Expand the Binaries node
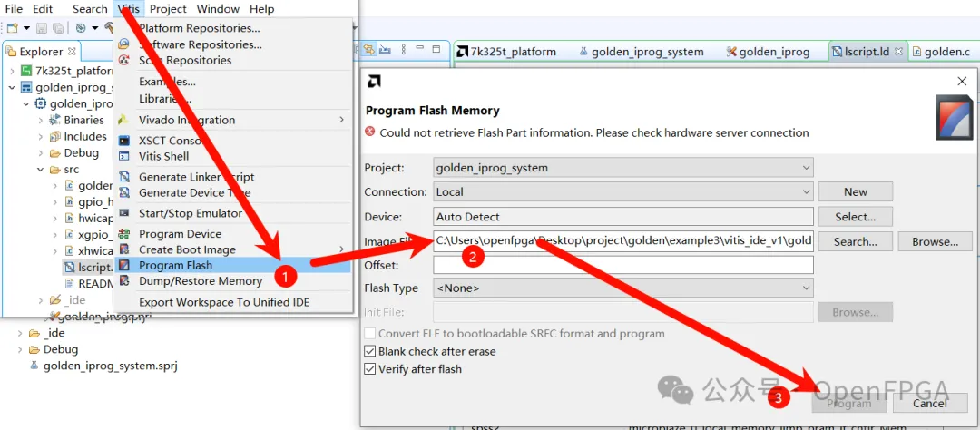This screenshot has width=980, height=430. tap(39, 120)
